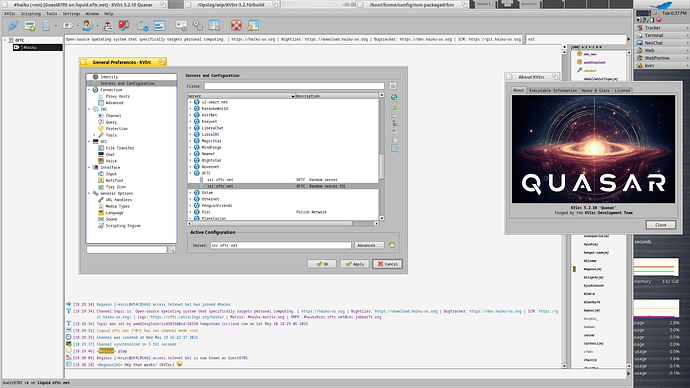
Task: Click the Server column header
Action: point(241,95)
